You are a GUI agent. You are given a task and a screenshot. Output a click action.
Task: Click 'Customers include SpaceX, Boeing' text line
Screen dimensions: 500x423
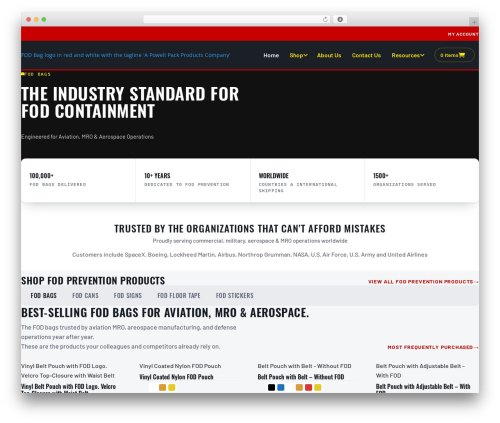tap(250, 255)
